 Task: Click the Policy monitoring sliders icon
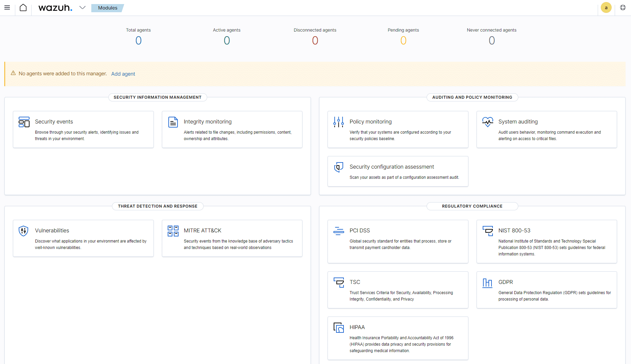(338, 122)
